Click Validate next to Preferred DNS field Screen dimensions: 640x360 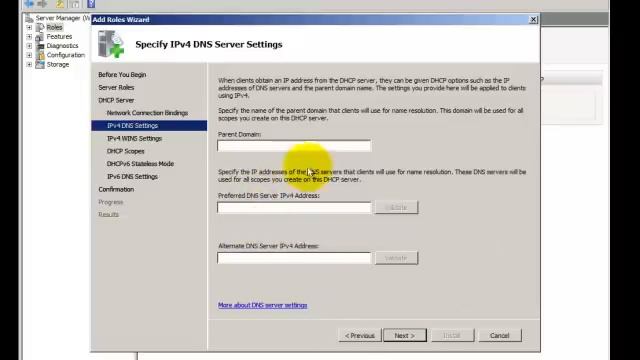coord(396,207)
